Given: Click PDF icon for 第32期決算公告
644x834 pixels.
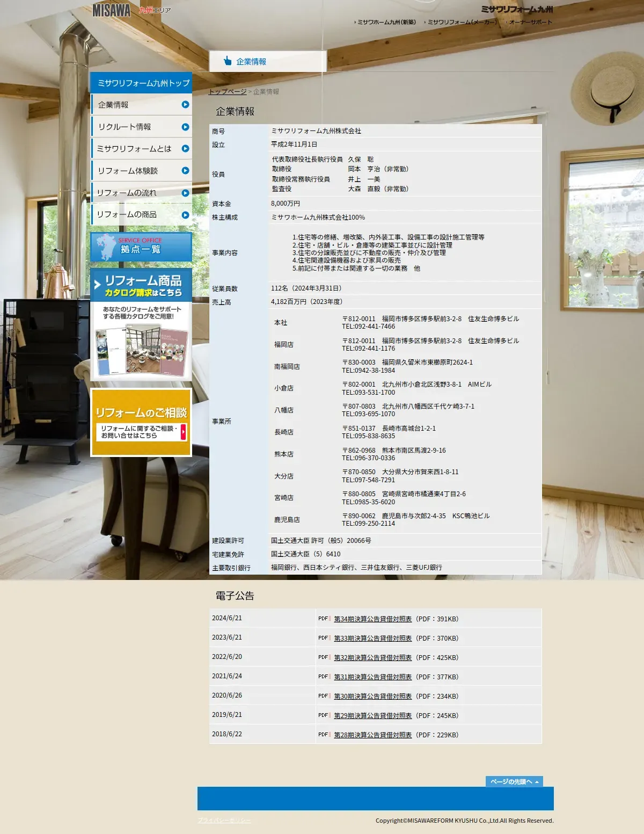Looking at the screenshot, I should coord(324,657).
